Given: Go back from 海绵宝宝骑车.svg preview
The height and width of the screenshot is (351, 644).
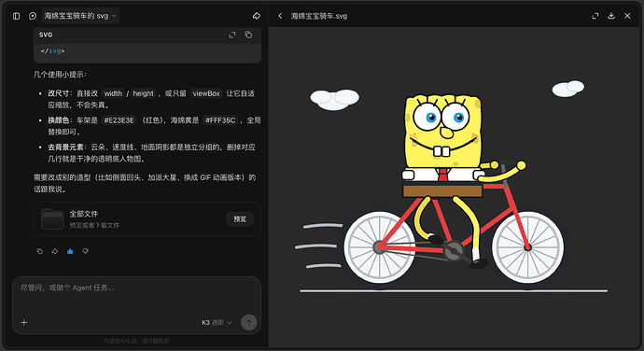Looking at the screenshot, I should [281, 16].
